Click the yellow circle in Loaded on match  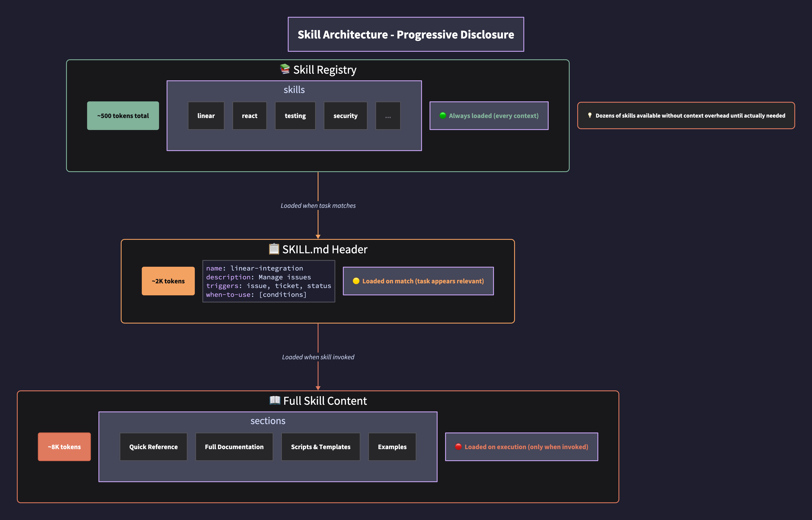(356, 281)
